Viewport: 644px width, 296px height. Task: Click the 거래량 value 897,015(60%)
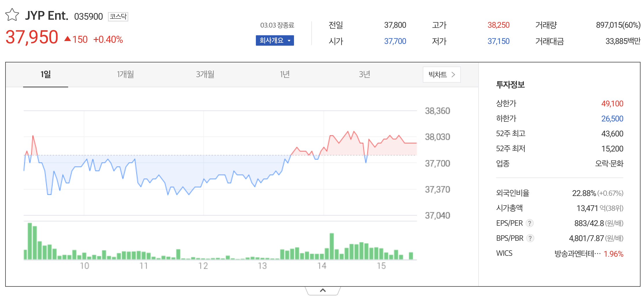[618, 25]
